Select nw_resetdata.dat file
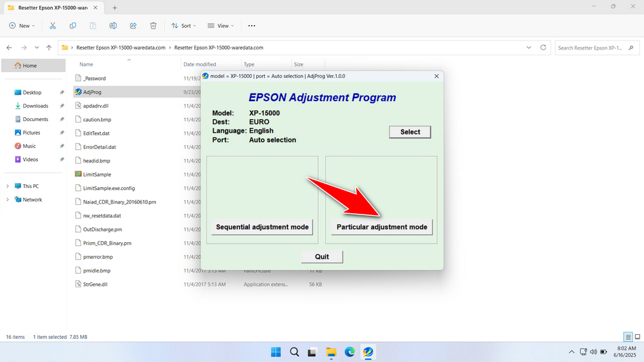The height and width of the screenshot is (362, 644). [102, 216]
